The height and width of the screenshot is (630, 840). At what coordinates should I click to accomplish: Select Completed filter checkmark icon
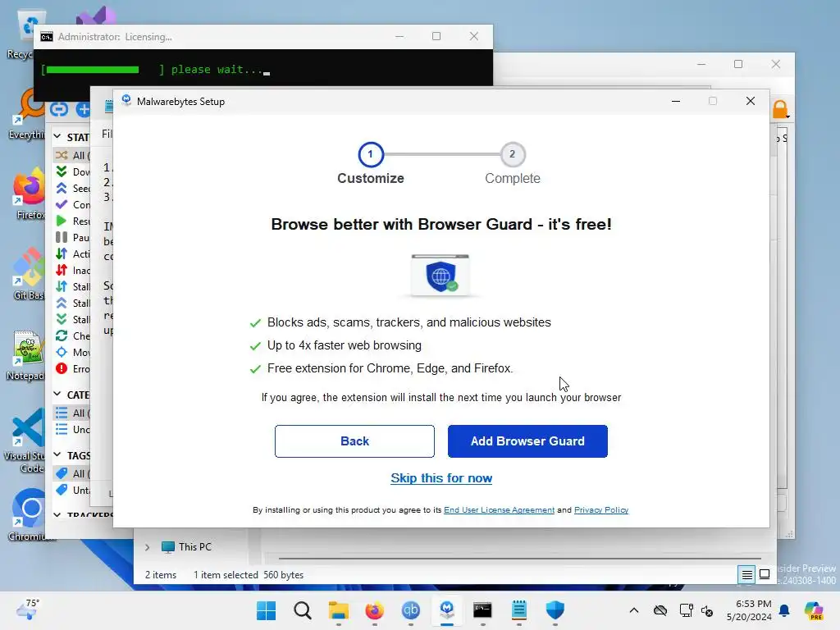tap(62, 204)
